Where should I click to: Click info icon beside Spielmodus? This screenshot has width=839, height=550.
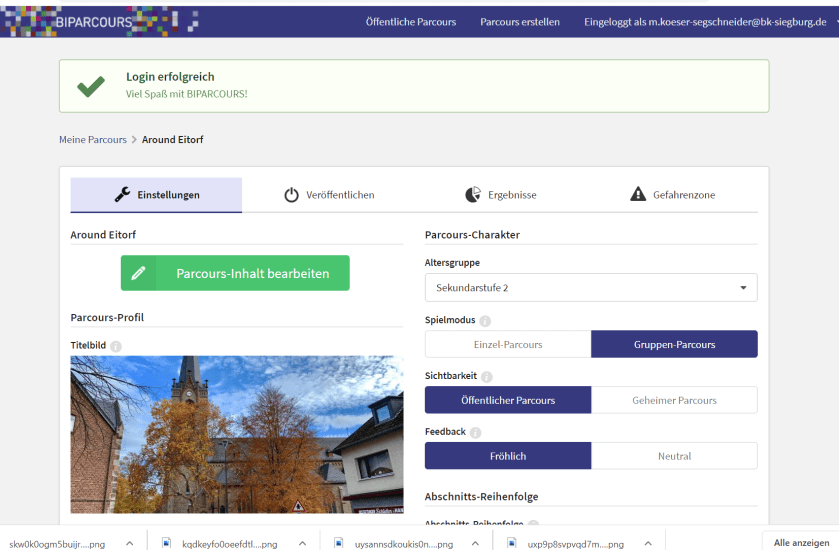485,321
